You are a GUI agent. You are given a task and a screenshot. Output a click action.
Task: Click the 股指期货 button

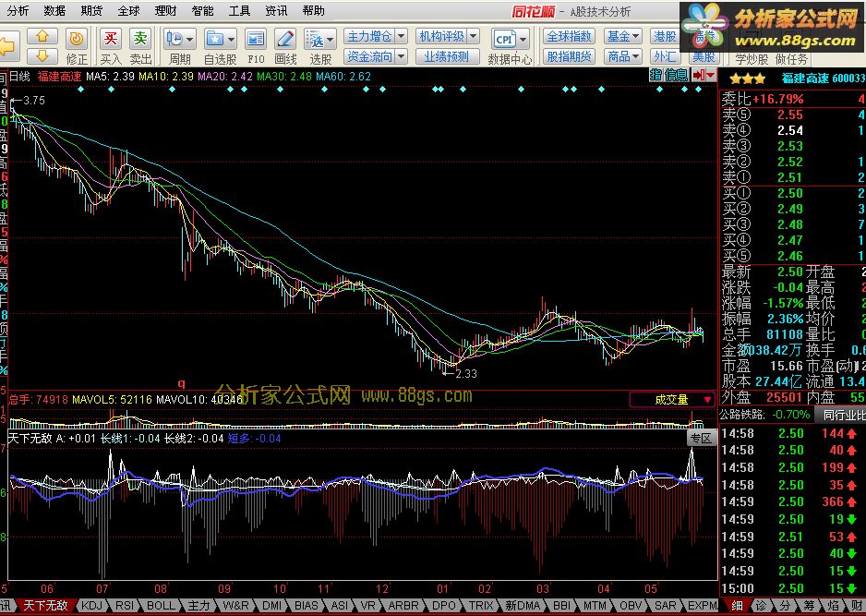coord(569,56)
